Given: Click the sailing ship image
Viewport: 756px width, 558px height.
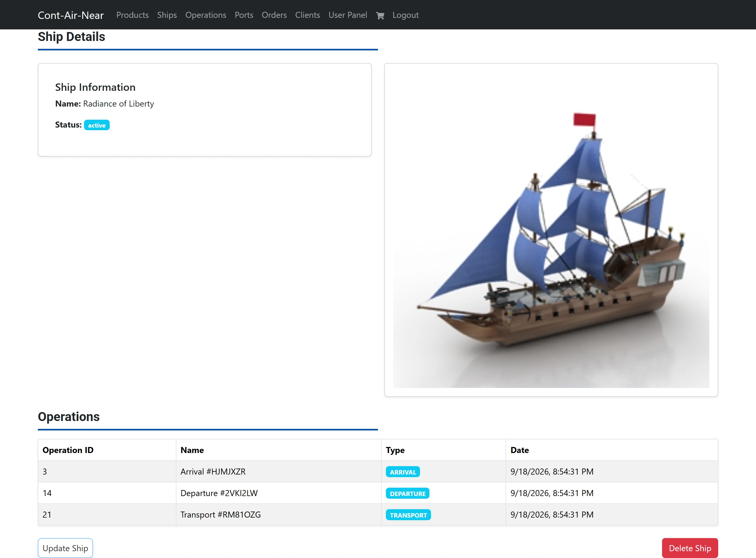Looking at the screenshot, I should coord(551,230).
